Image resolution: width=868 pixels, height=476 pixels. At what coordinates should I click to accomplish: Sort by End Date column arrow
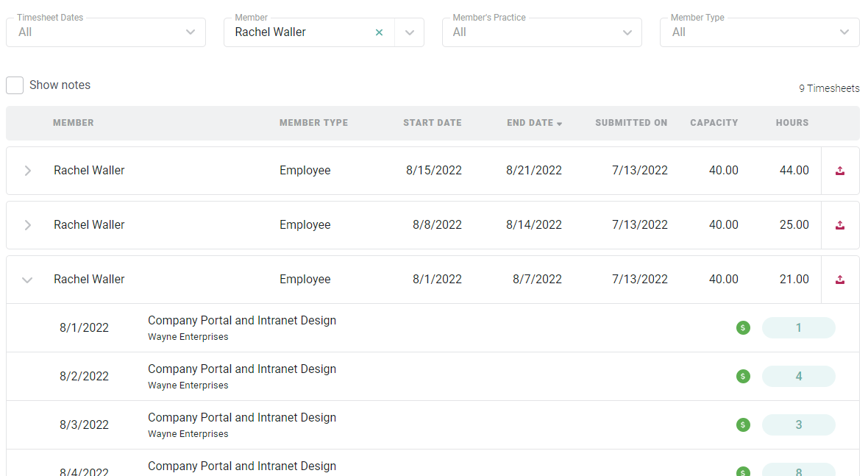(x=559, y=124)
